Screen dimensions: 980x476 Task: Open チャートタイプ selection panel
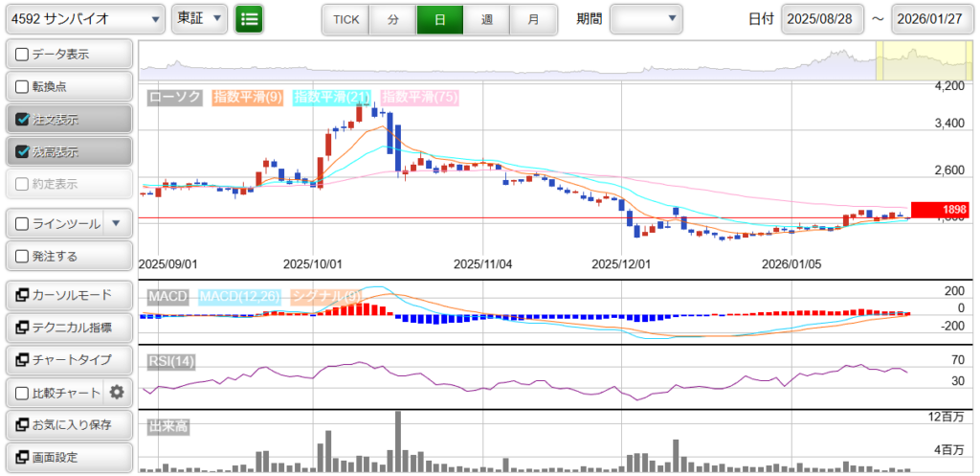[x=68, y=359]
